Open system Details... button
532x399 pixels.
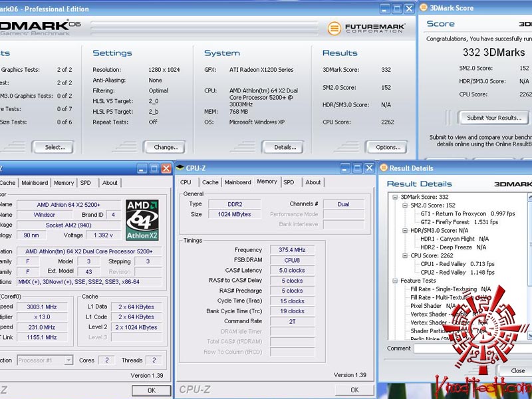[x=283, y=147]
